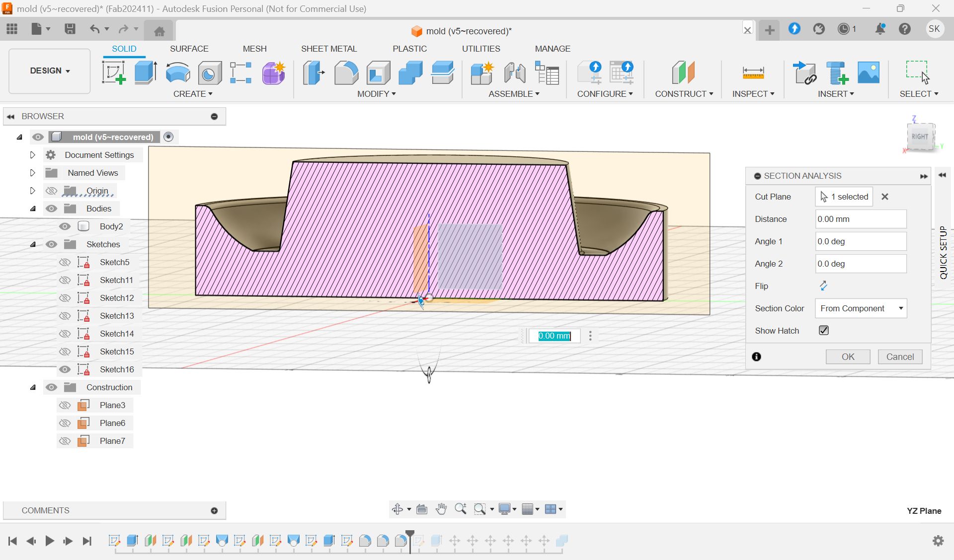
Task: Collapse the Section Analysis dialog arrows
Action: point(924,176)
